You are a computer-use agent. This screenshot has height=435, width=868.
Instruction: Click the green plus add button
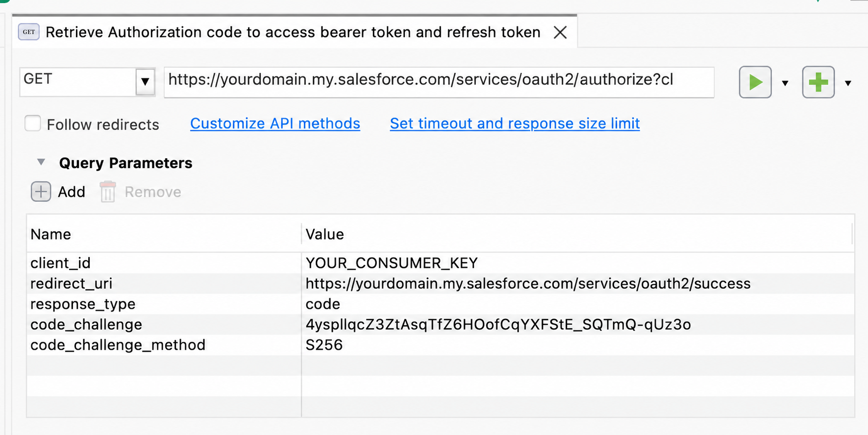(x=818, y=82)
